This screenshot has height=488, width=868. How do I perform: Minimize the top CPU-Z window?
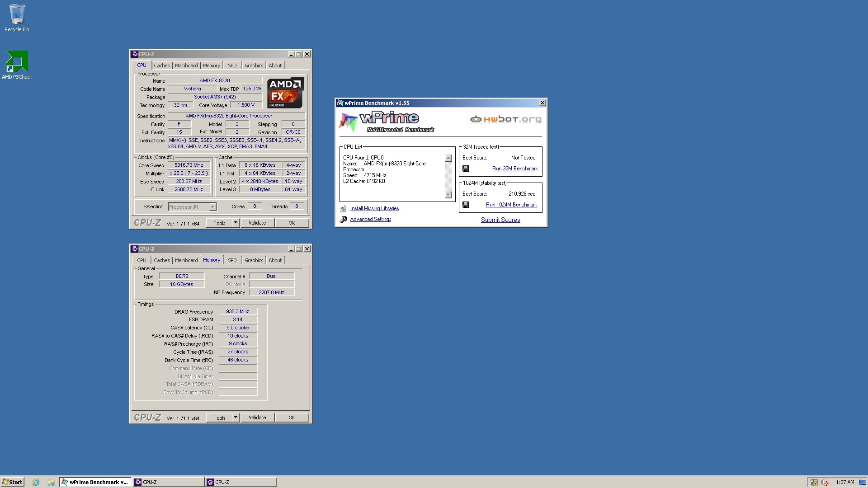coord(291,54)
